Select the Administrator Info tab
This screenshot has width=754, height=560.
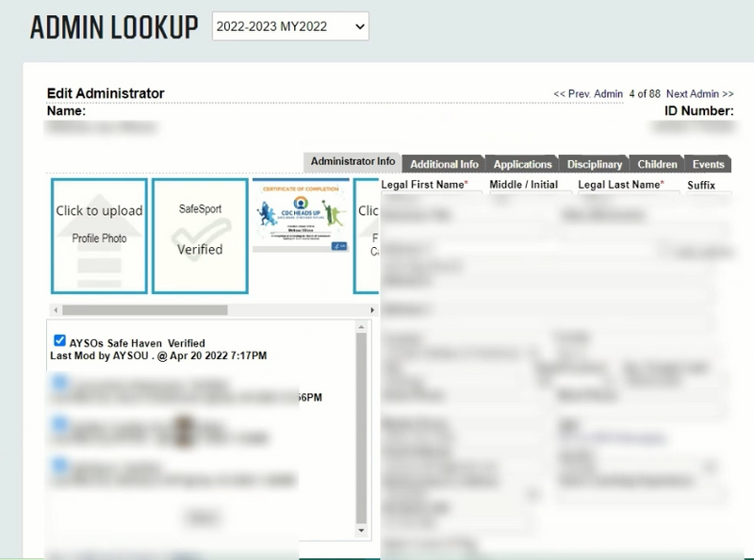(x=352, y=161)
